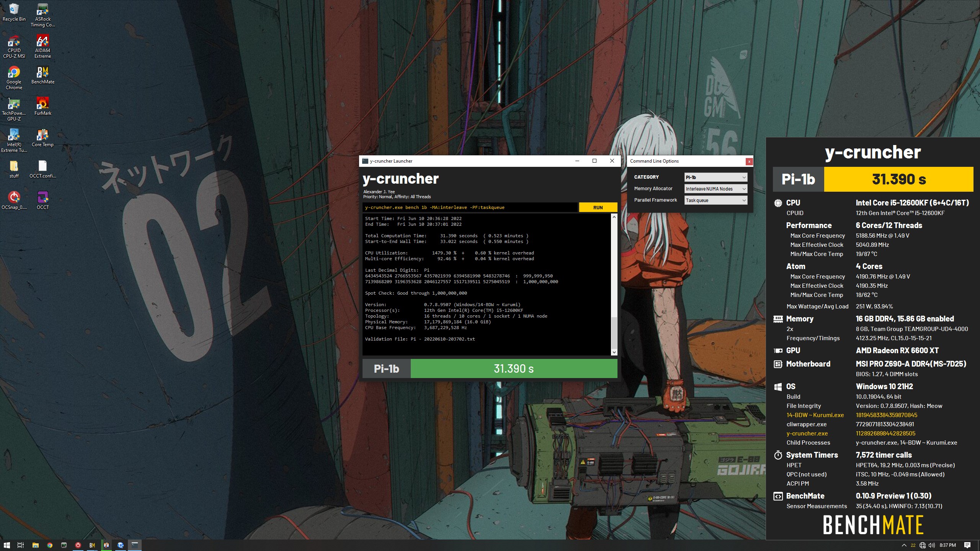
Task: Open the notification action center
Action: (967, 545)
